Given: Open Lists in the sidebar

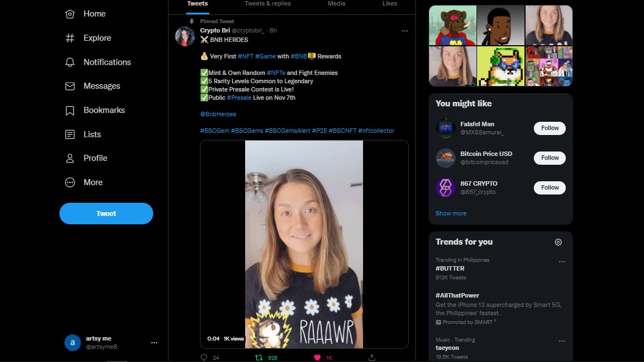Looking at the screenshot, I should [83, 134].
